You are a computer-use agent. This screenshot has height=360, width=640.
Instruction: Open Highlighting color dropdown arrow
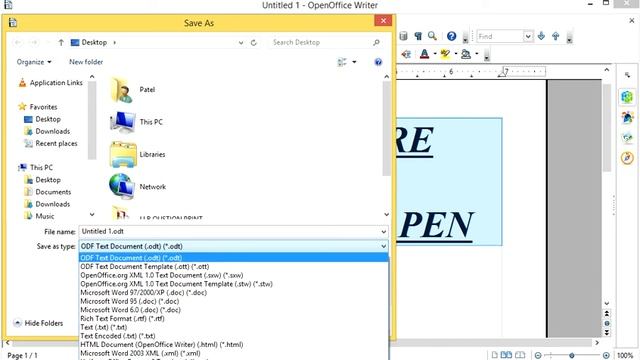(456, 54)
